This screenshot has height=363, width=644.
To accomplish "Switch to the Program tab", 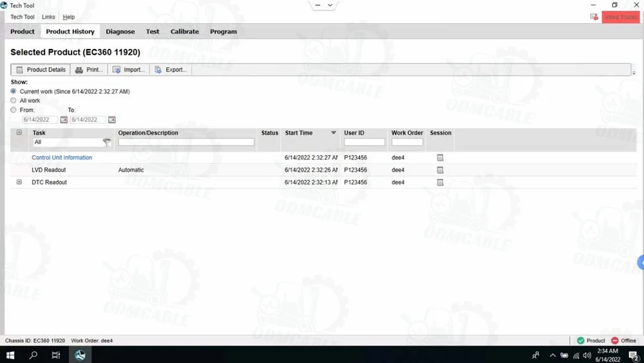I will click(x=223, y=32).
